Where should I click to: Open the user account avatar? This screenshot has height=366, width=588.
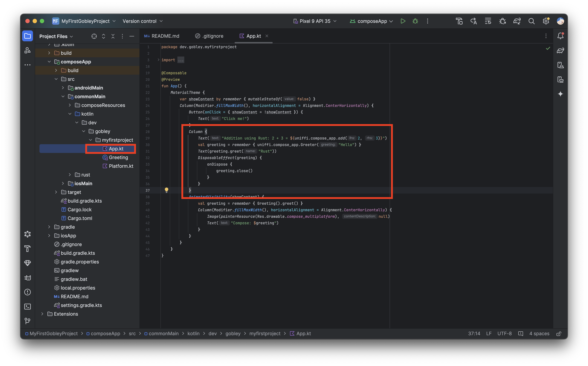[x=560, y=21]
